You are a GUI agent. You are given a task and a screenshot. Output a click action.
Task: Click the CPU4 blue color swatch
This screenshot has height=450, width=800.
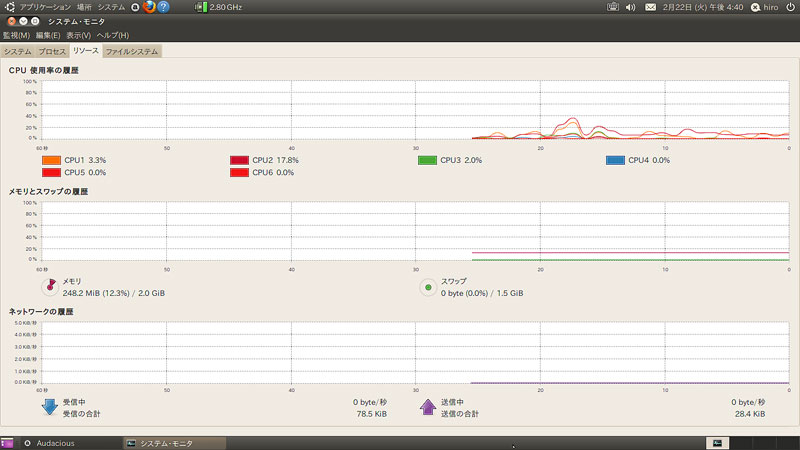click(615, 160)
